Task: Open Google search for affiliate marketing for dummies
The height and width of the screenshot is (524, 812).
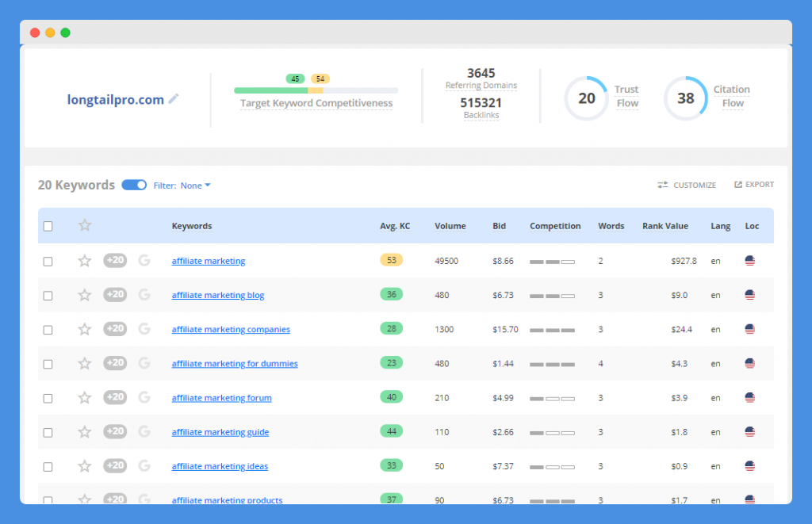Action: point(144,362)
